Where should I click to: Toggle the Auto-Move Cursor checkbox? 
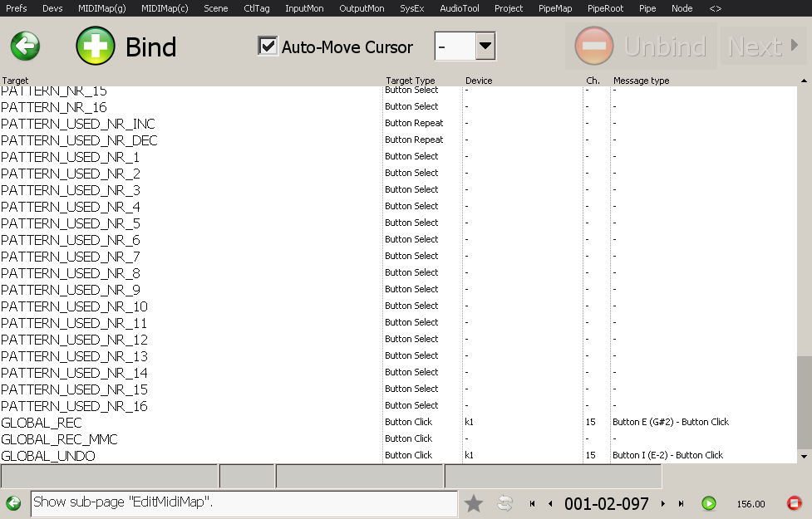[268, 46]
